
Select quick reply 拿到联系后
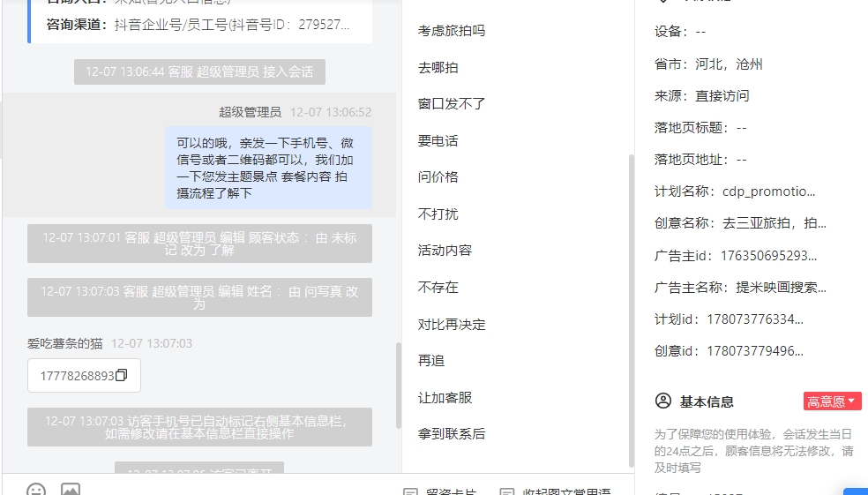point(452,434)
